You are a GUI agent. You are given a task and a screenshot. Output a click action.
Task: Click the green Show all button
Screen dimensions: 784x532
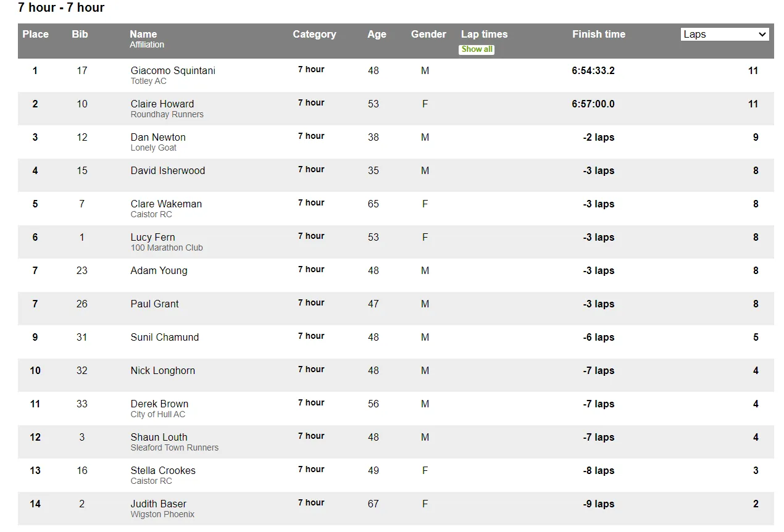[477, 49]
